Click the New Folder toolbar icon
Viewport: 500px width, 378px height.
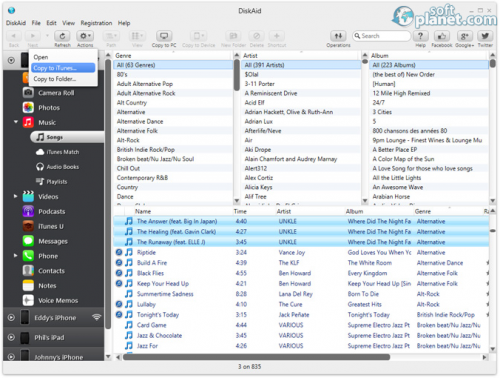point(233,36)
